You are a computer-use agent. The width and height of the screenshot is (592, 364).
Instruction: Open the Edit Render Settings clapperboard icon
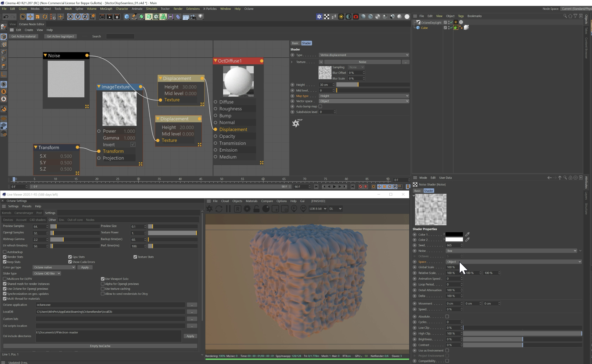[x=117, y=17]
